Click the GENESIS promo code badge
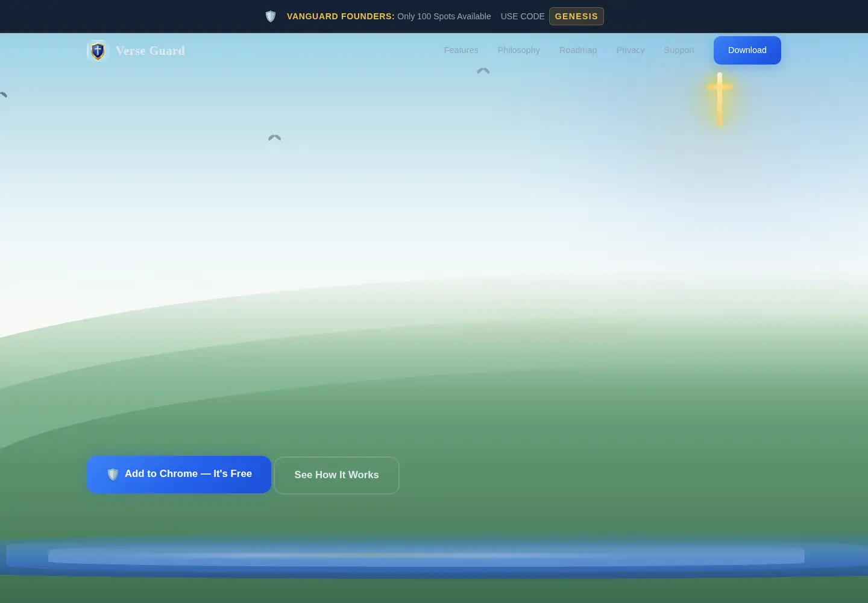The width and height of the screenshot is (868, 603). pos(576,16)
